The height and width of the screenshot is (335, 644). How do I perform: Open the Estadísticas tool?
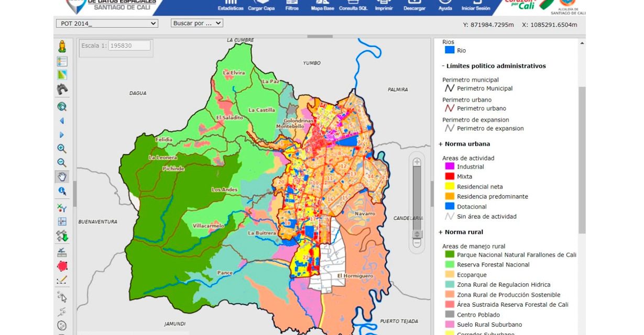(x=231, y=6)
